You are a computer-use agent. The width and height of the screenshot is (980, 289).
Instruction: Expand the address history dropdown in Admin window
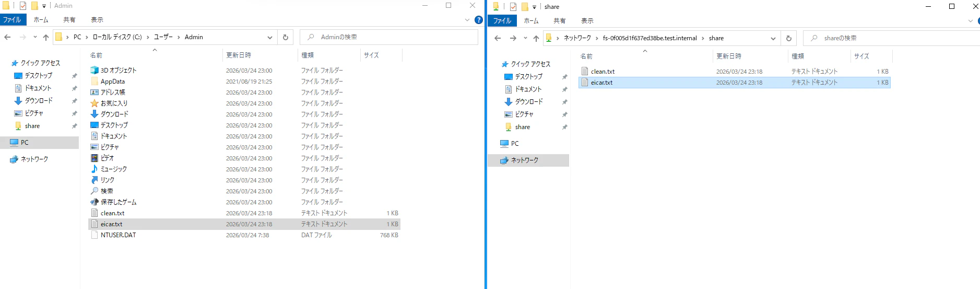point(270,37)
